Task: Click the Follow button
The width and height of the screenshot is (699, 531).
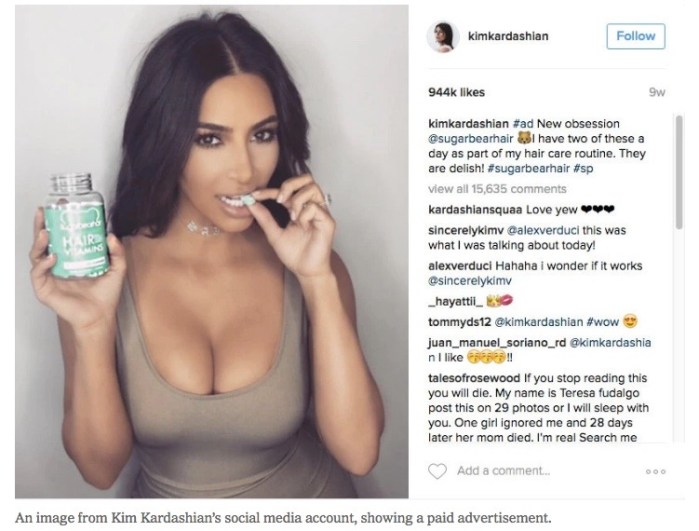Action: coord(636,36)
